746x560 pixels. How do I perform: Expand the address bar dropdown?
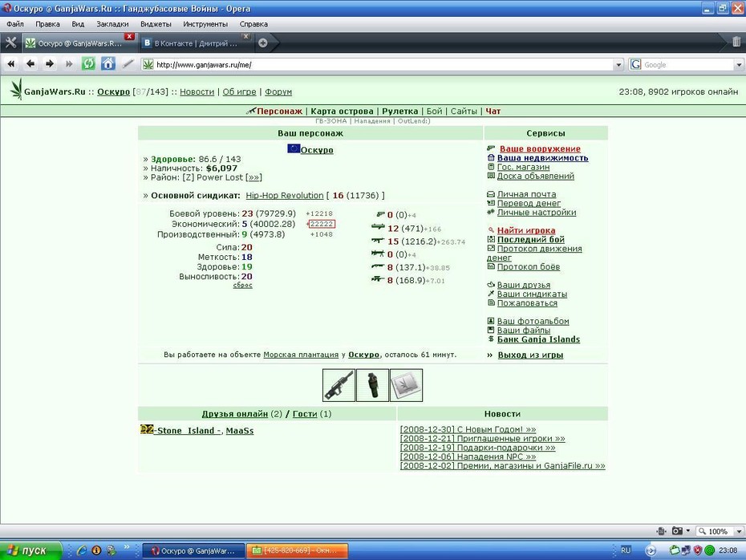[618, 65]
